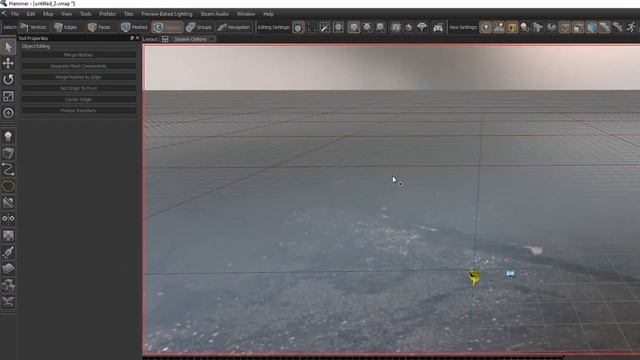This screenshot has height=360, width=640.
Task: Select the Clipping tool
Action: point(8,202)
